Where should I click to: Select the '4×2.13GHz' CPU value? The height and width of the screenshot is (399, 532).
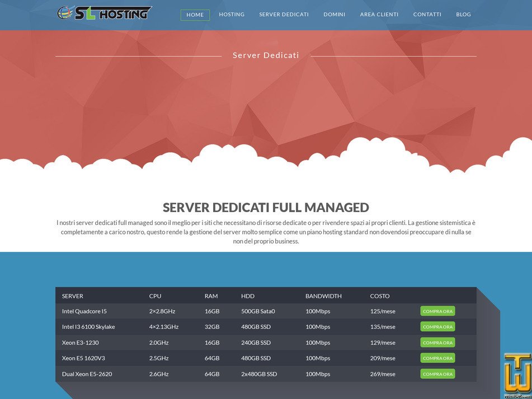click(x=164, y=327)
